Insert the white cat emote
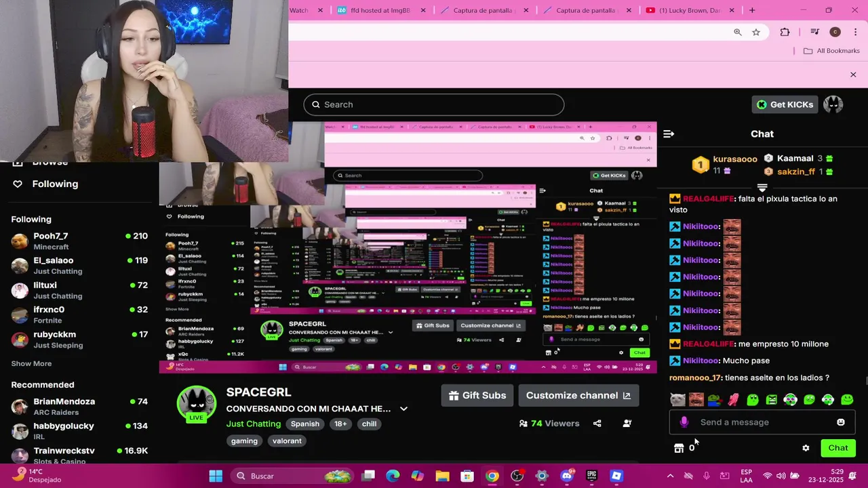 [677, 400]
